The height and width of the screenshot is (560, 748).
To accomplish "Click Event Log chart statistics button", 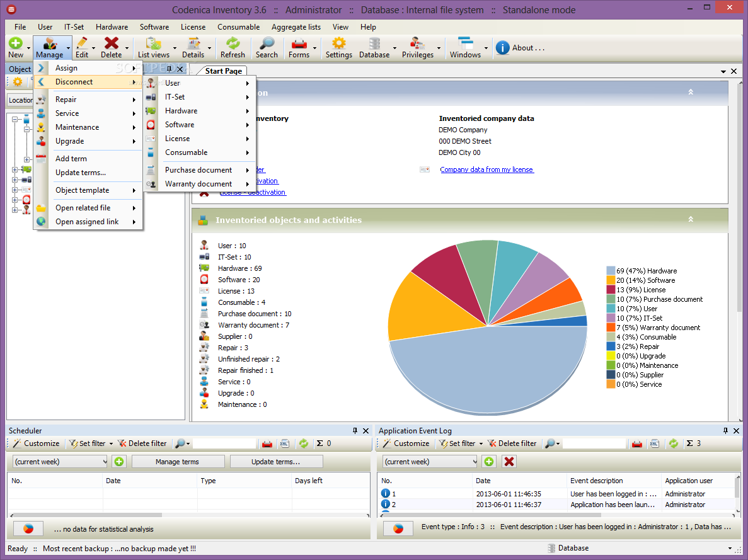I will pos(398,529).
